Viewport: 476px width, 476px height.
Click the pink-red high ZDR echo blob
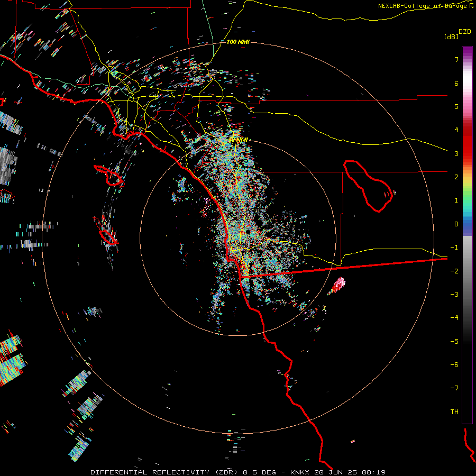(337, 286)
